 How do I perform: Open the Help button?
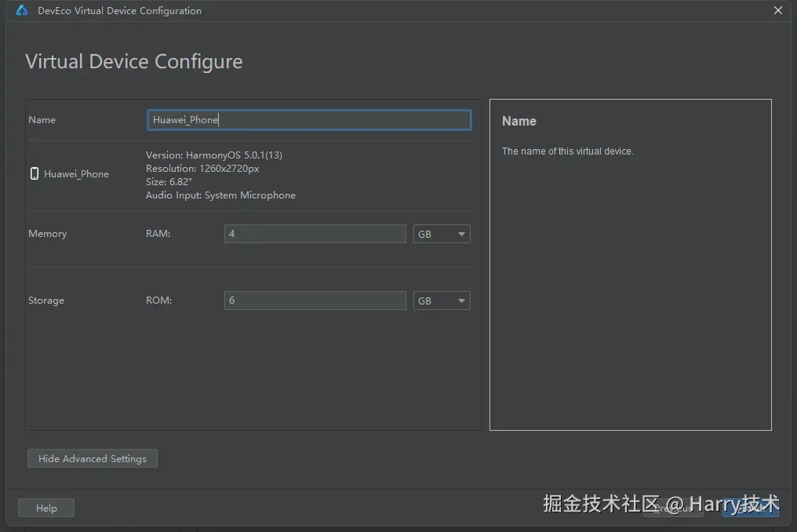(x=46, y=508)
